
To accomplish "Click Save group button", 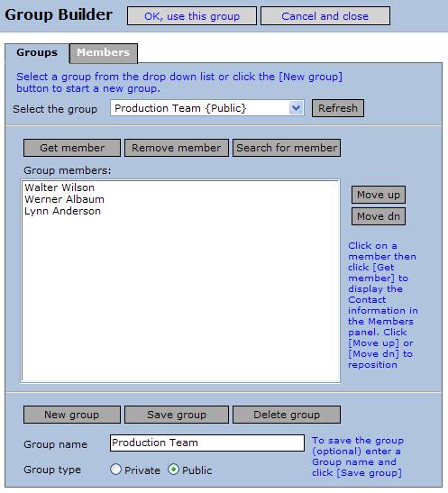I will click(x=177, y=415).
